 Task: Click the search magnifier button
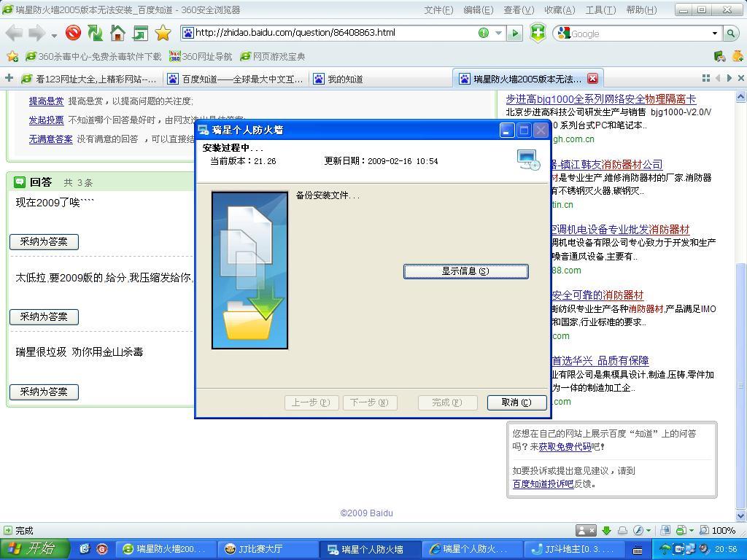pos(730,34)
